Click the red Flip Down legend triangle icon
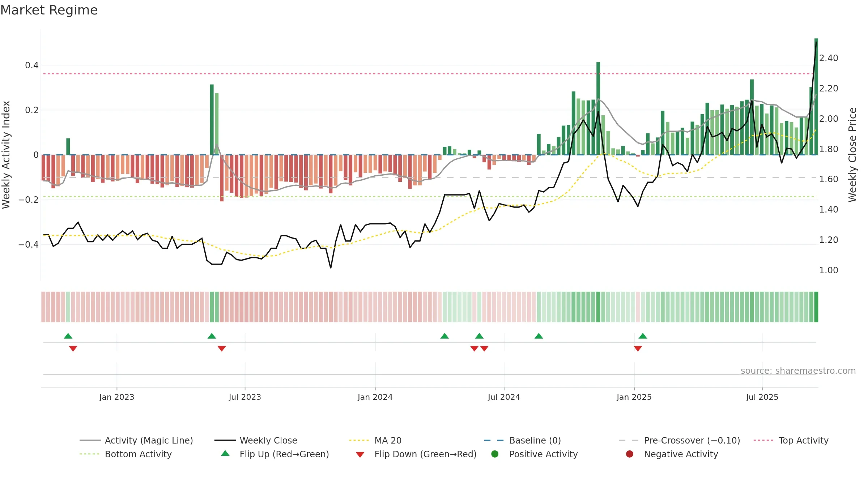 click(x=360, y=455)
